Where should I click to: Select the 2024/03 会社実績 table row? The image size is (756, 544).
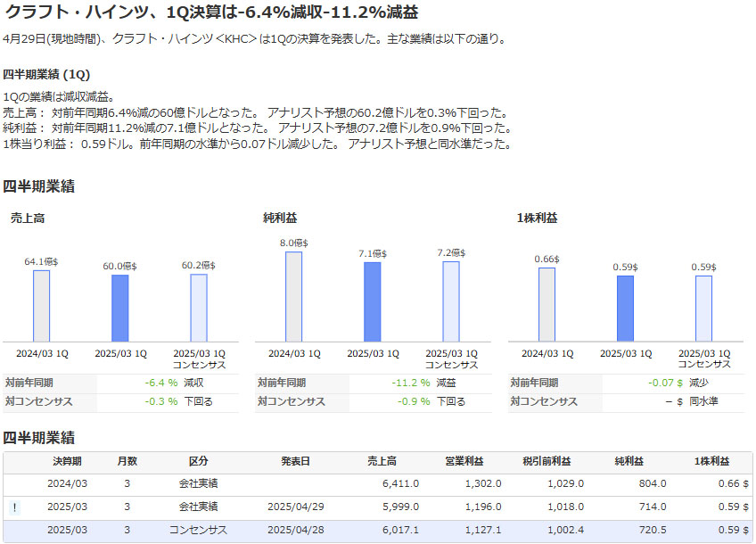tap(378, 483)
